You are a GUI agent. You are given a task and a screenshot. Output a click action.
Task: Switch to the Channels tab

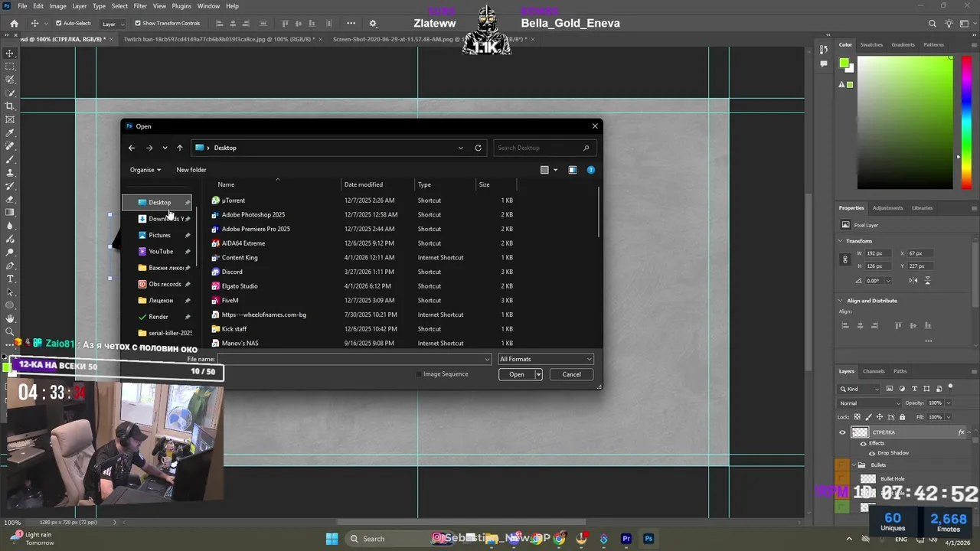coord(874,371)
